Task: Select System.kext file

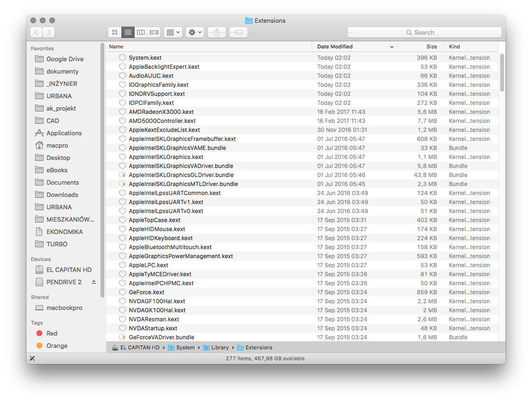Action: click(303, 58)
